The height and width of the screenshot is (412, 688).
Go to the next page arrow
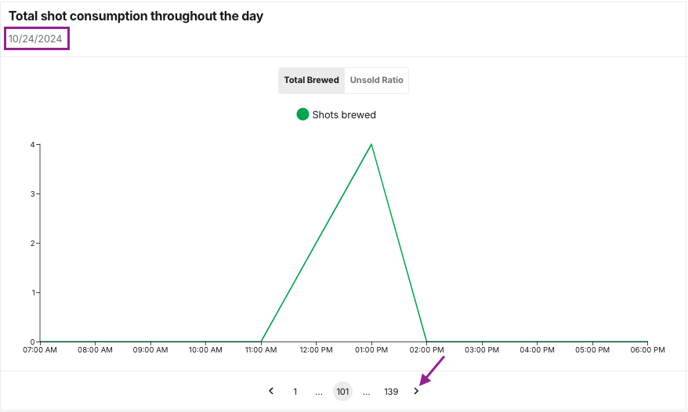pos(416,391)
